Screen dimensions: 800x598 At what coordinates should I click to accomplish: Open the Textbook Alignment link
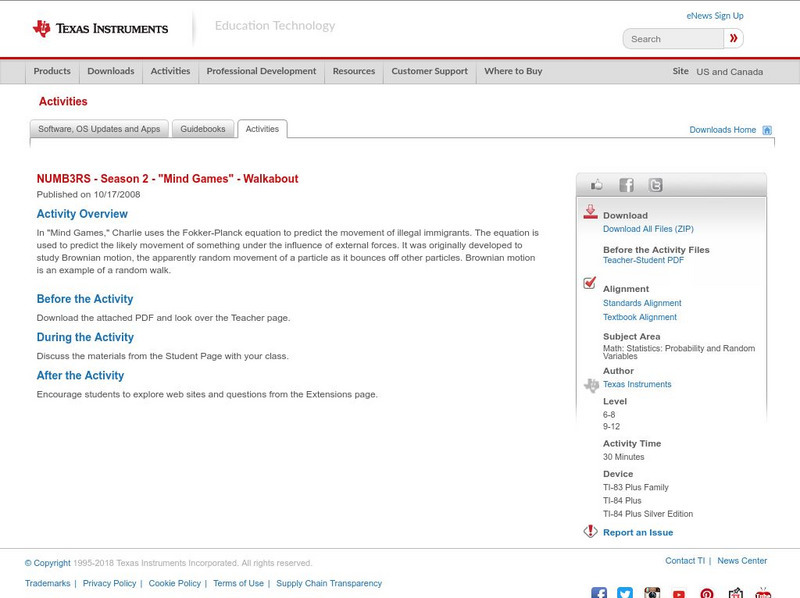[x=640, y=317]
